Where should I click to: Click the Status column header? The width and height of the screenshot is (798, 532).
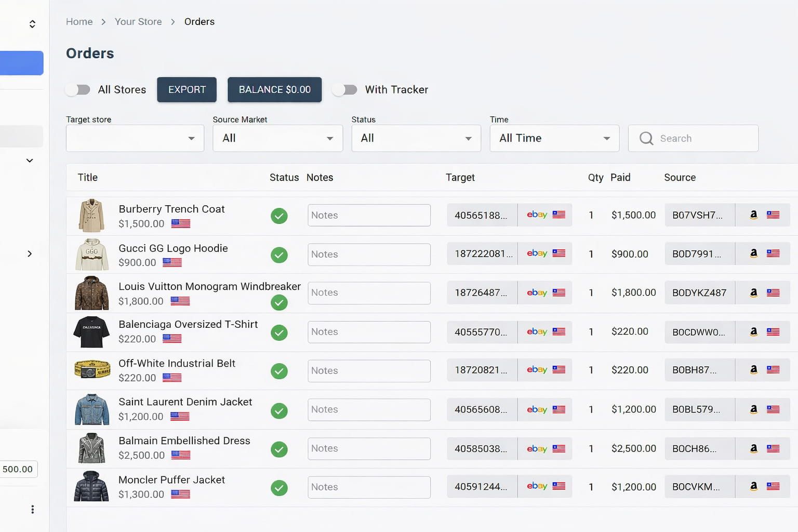coord(284,177)
